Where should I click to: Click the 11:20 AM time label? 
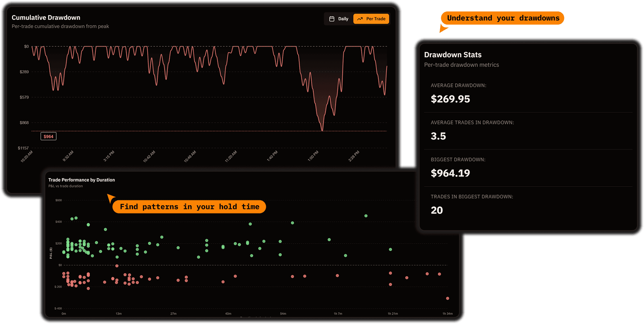(231, 156)
